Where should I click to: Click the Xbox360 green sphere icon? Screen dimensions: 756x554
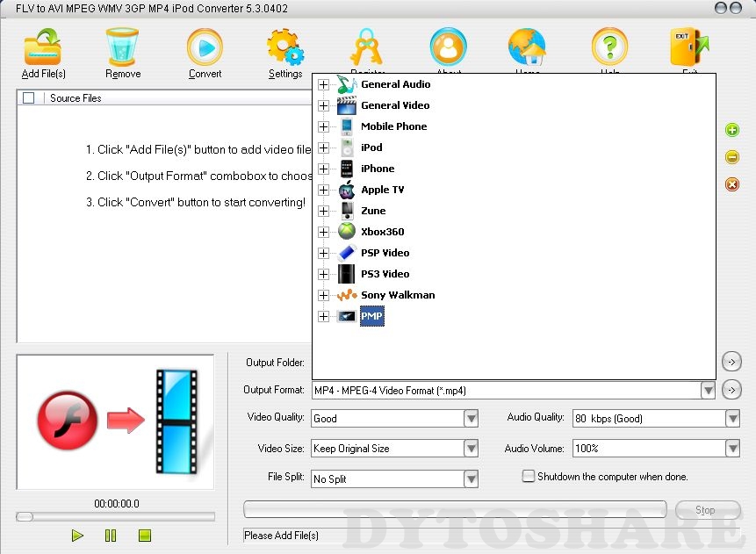pyautogui.click(x=346, y=232)
